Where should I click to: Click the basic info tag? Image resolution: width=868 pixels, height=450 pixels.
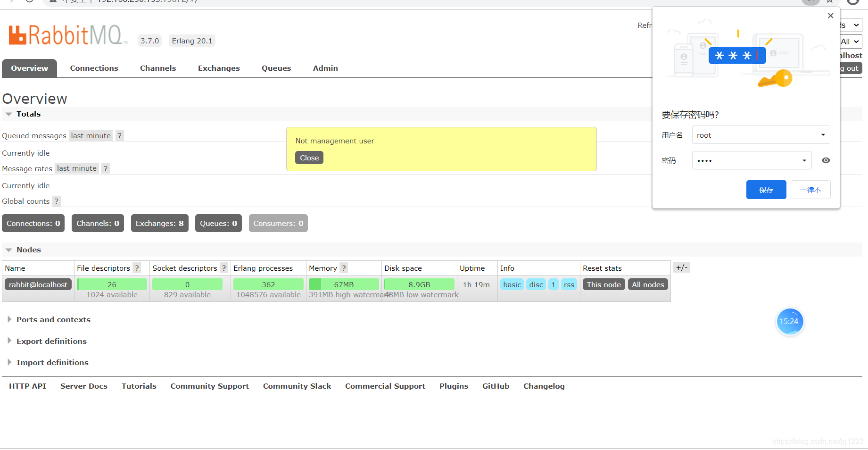pyautogui.click(x=512, y=284)
